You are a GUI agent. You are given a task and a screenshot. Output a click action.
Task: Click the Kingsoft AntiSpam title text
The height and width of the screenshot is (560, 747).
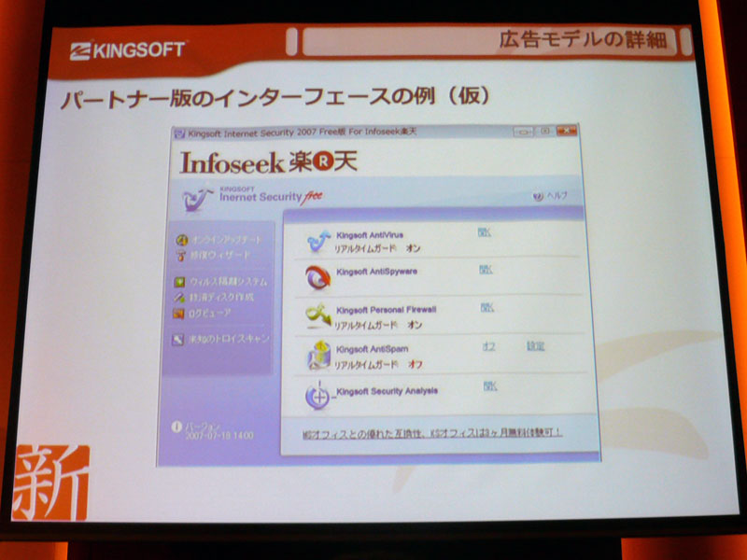372,349
